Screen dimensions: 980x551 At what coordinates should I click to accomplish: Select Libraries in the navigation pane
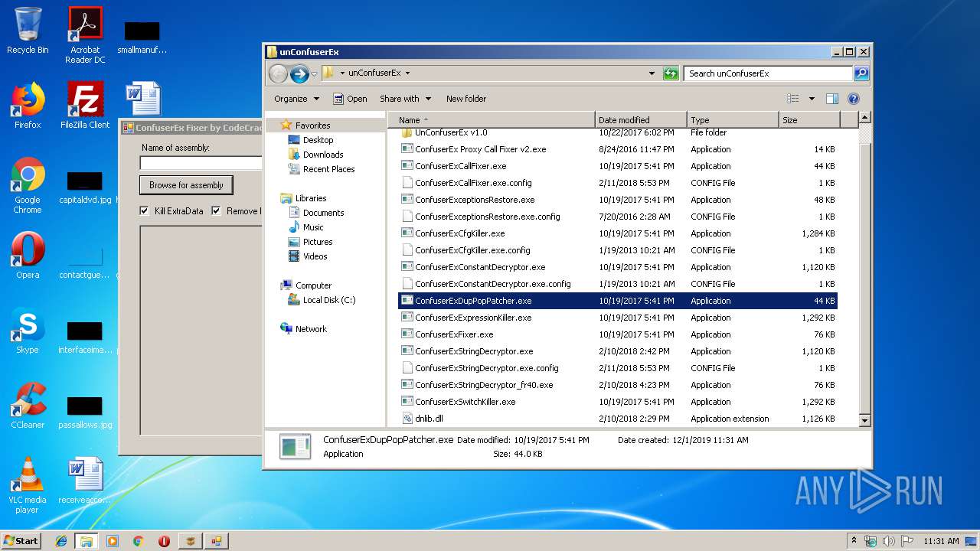pyautogui.click(x=311, y=198)
